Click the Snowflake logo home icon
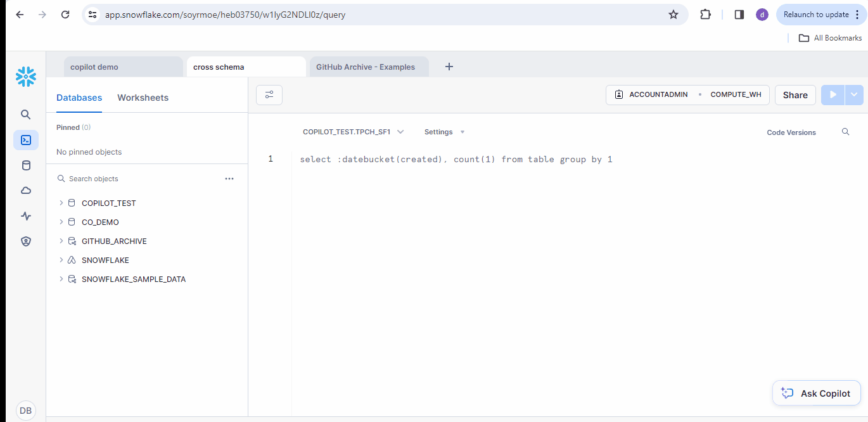 point(26,77)
